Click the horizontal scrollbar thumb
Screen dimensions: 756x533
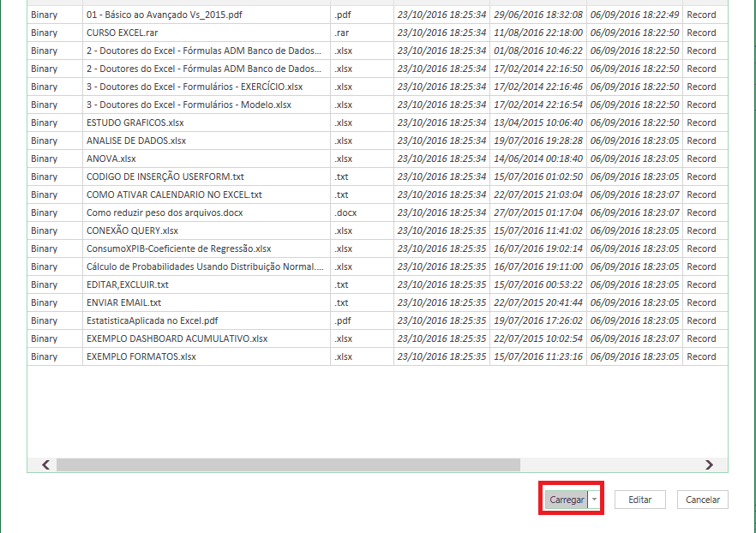pos(288,464)
